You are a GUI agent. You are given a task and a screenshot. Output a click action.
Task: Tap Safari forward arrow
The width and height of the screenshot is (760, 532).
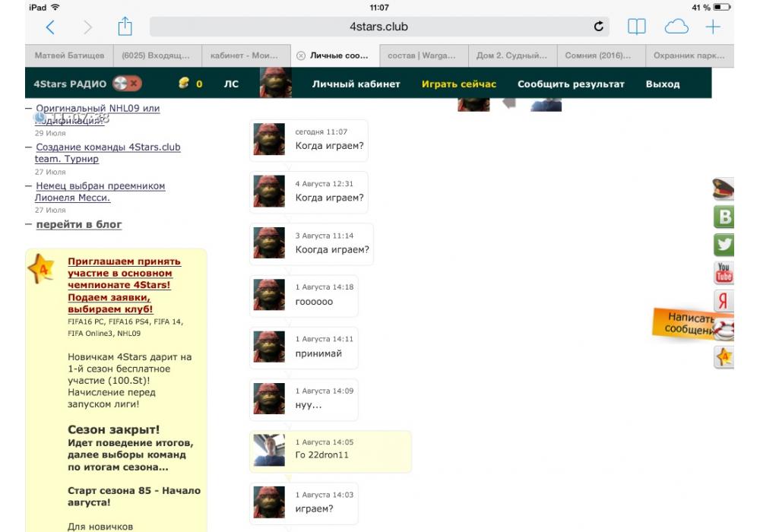point(87,27)
